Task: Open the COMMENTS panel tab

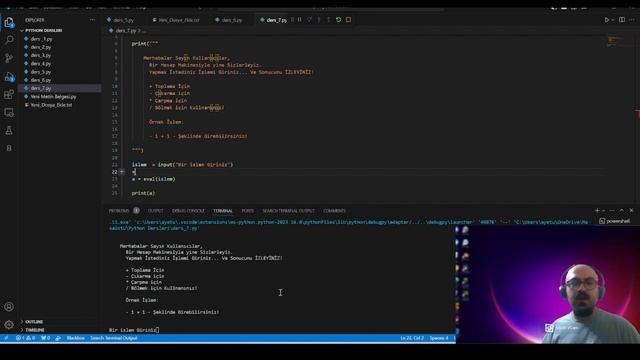Action: [x=334, y=211]
